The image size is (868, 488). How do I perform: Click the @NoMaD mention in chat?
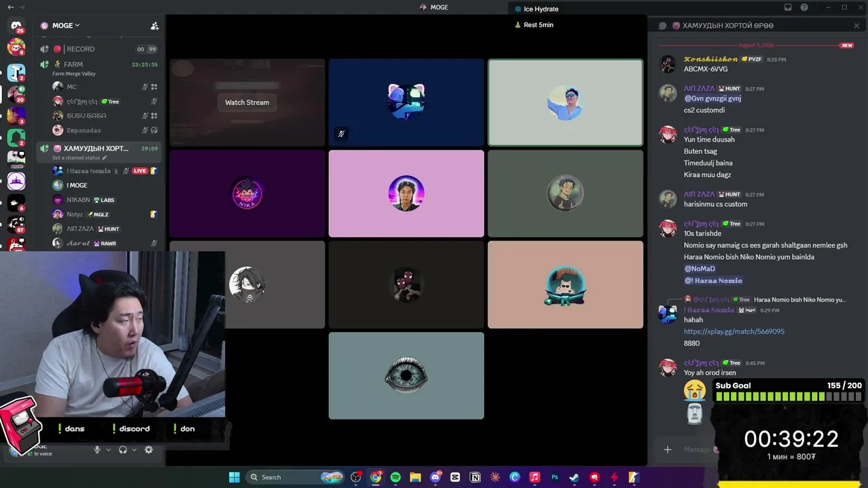700,268
